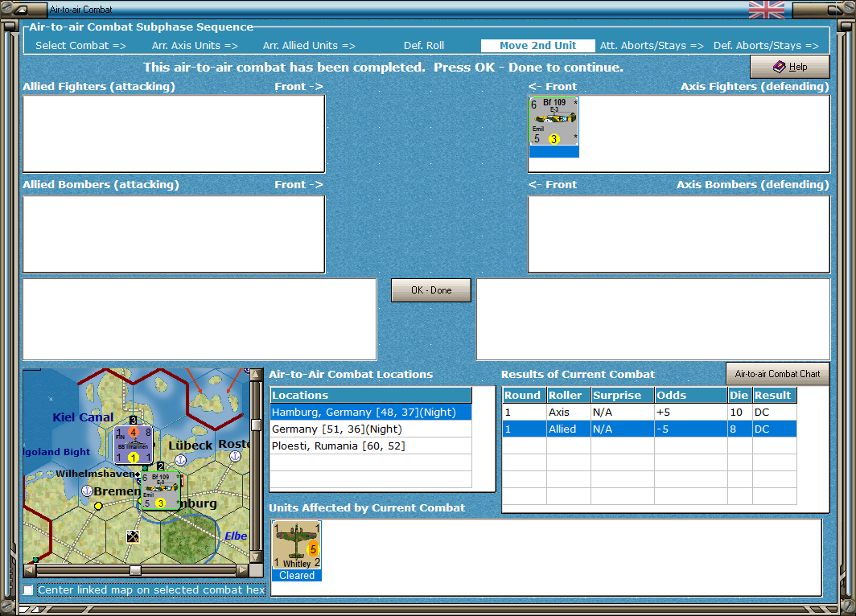Click the Def. Roll subphase step
856x616 pixels.
click(424, 46)
